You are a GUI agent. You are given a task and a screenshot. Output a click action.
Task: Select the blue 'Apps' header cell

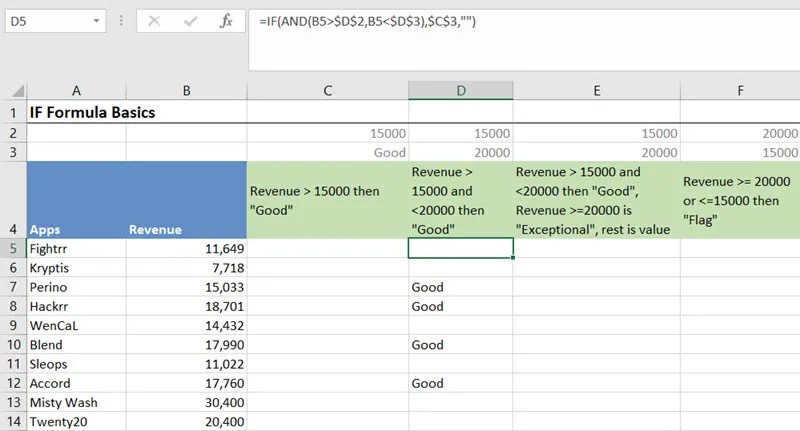tap(77, 200)
